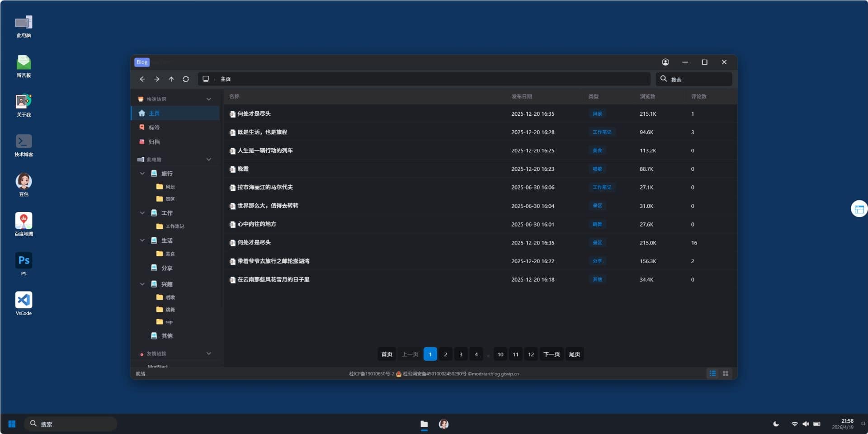Switch to list view layout
The width and height of the screenshot is (868, 434).
pyautogui.click(x=712, y=373)
